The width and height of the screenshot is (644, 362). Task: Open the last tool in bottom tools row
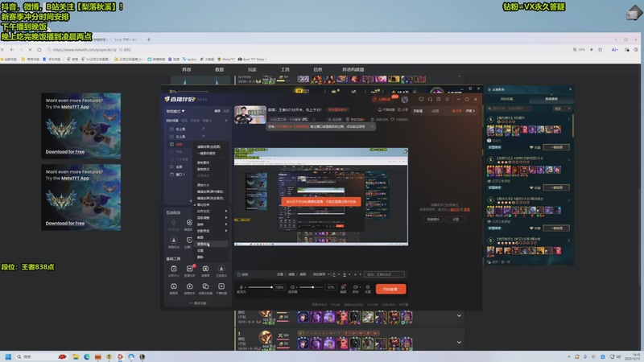point(221,288)
